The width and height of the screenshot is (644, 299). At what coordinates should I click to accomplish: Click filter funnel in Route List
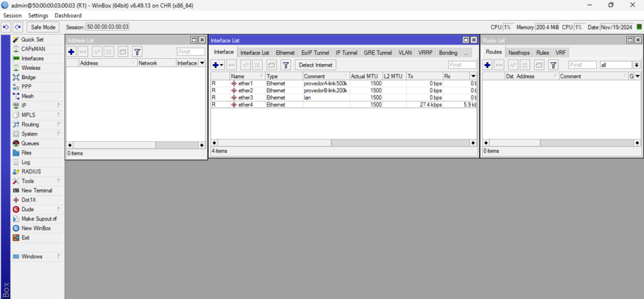[x=553, y=65]
